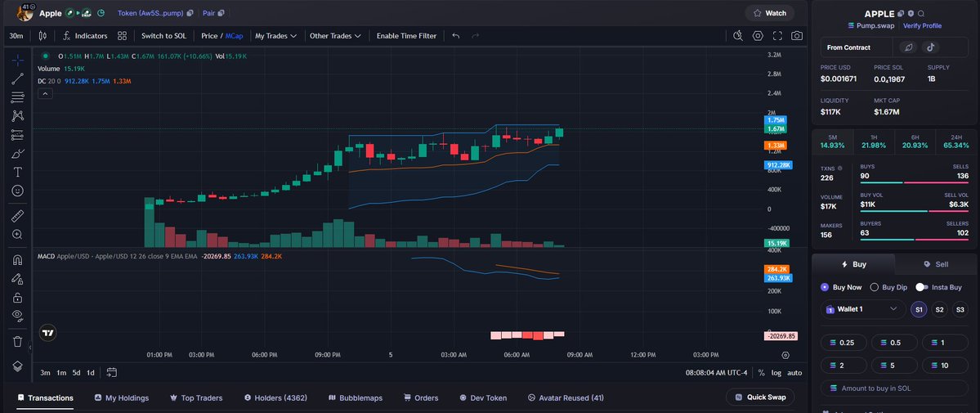Image resolution: width=980 pixels, height=413 pixels.
Task: Click Switch to SOL
Action: click(163, 36)
